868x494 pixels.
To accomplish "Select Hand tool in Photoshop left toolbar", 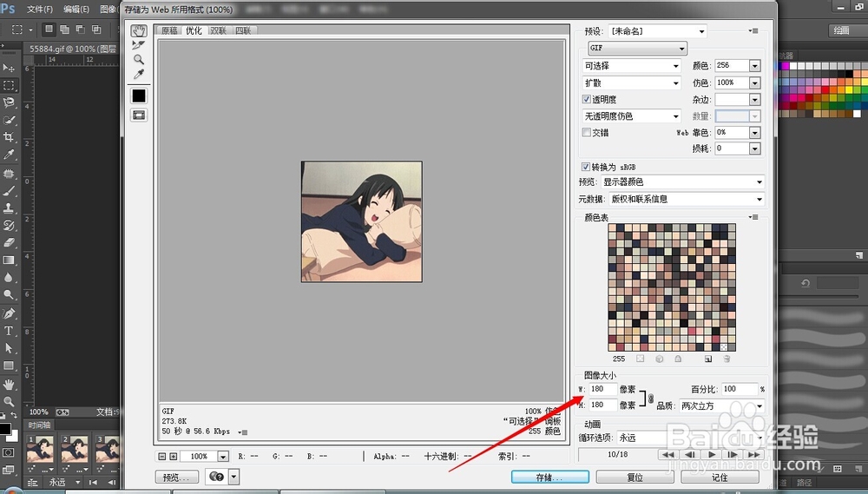I will click(9, 385).
